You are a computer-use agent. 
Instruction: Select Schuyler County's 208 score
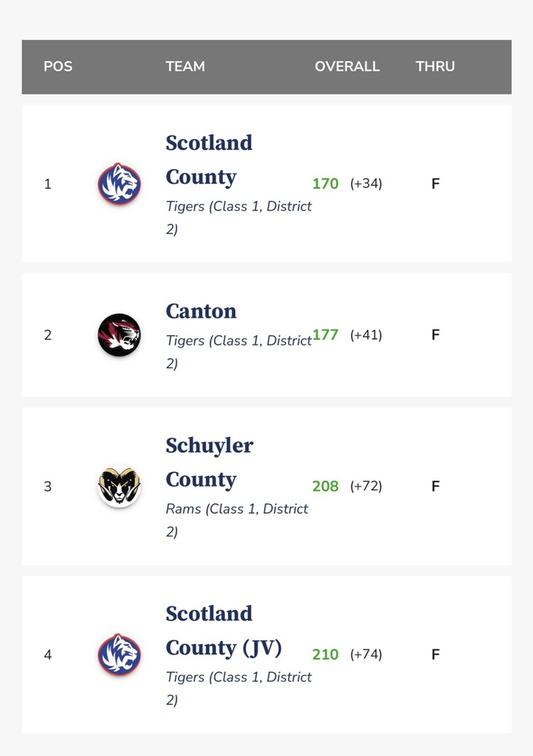325,487
